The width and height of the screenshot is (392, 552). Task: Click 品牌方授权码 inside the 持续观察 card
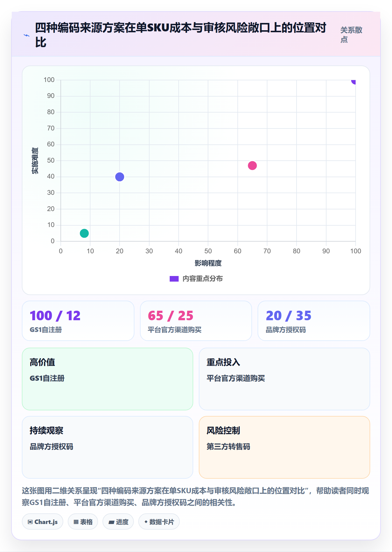52,446
